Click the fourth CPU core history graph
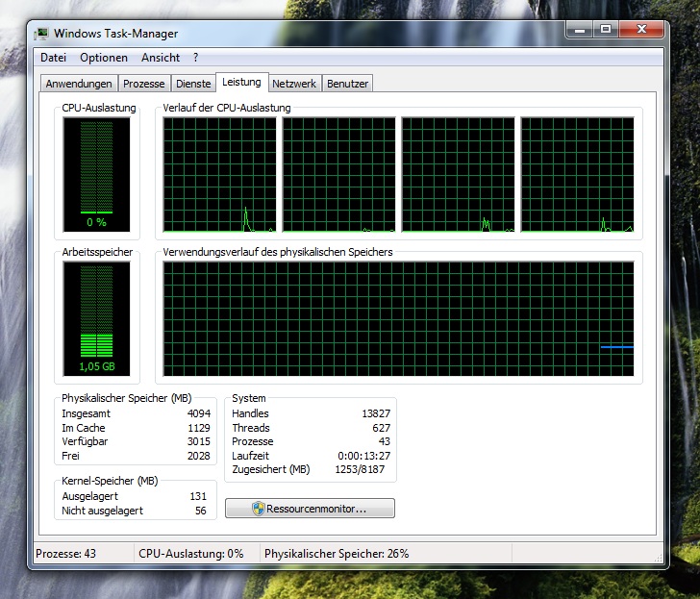 [577, 175]
